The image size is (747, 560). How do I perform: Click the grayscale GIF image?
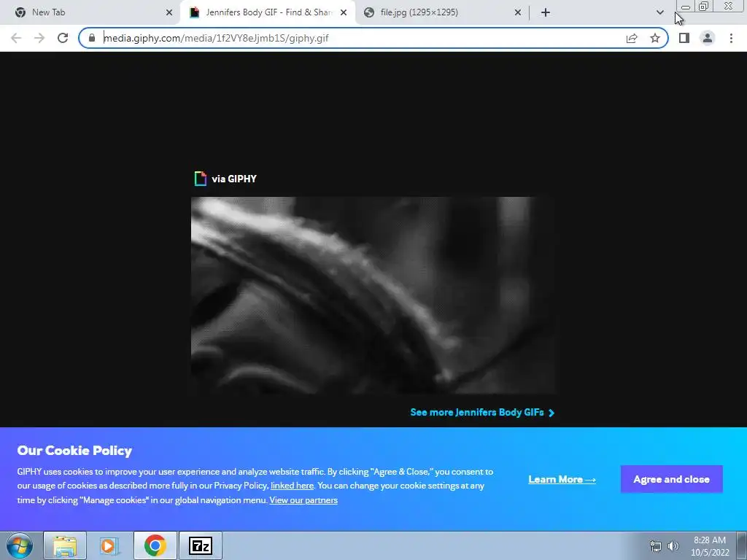click(x=373, y=295)
